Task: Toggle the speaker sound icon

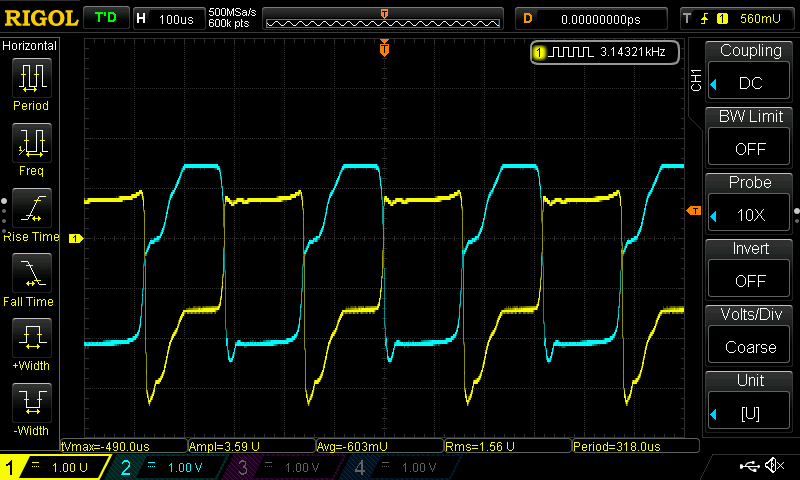Action: 773,466
